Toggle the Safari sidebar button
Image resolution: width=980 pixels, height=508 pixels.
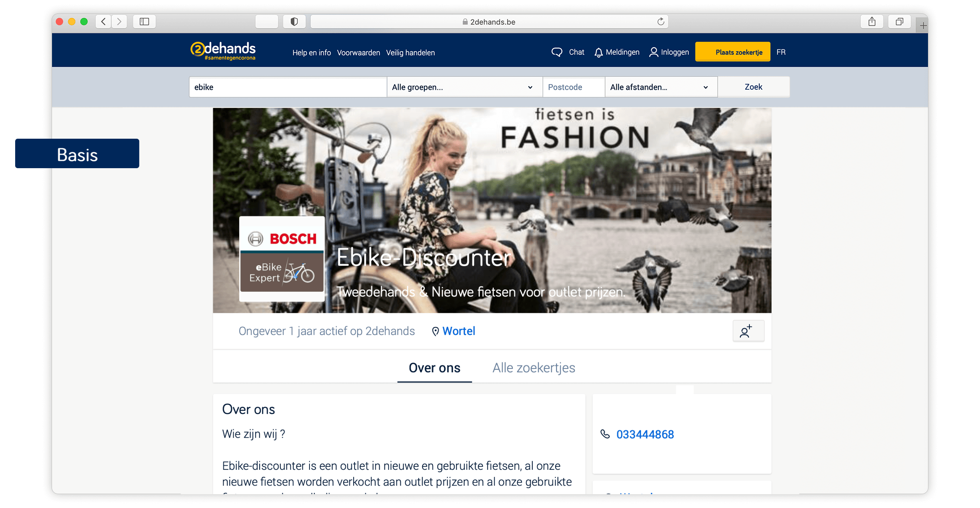[x=144, y=22]
